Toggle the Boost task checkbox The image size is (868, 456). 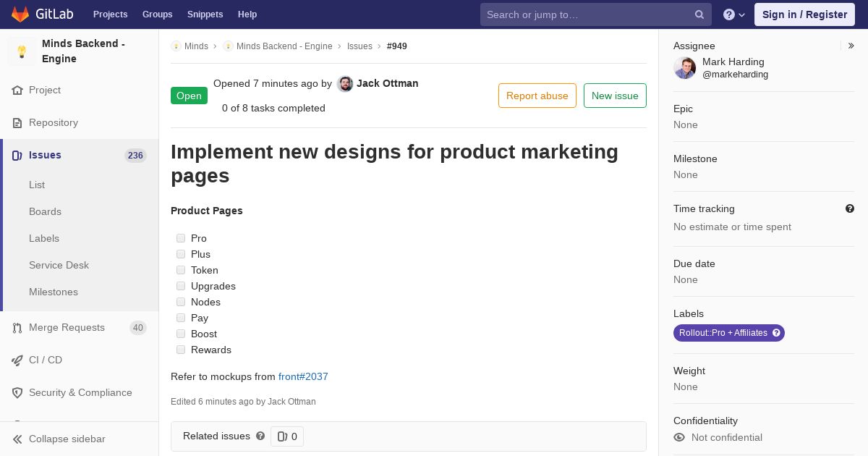point(181,334)
